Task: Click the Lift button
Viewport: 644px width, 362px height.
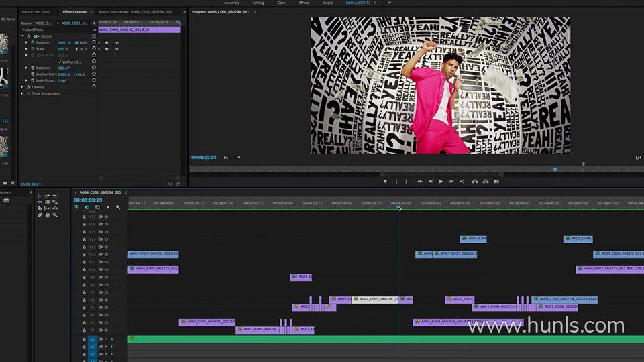Action: (475, 182)
